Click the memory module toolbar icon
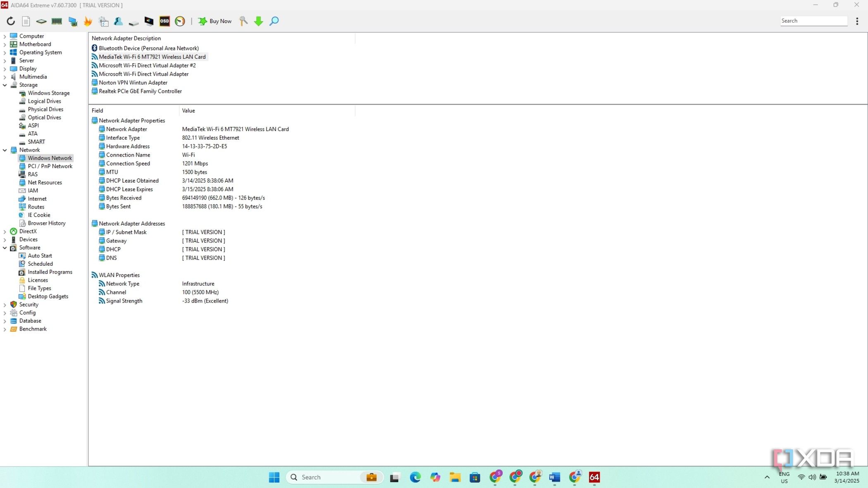Screen dimensions: 868x488 [57, 21]
